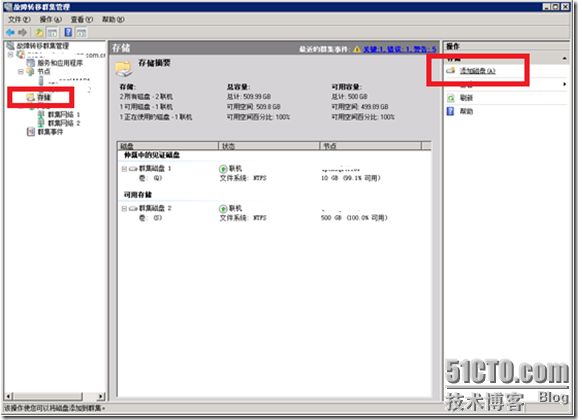The width and height of the screenshot is (578, 420).
Task: Click the Up one level toolbar icon
Action: tap(39, 32)
